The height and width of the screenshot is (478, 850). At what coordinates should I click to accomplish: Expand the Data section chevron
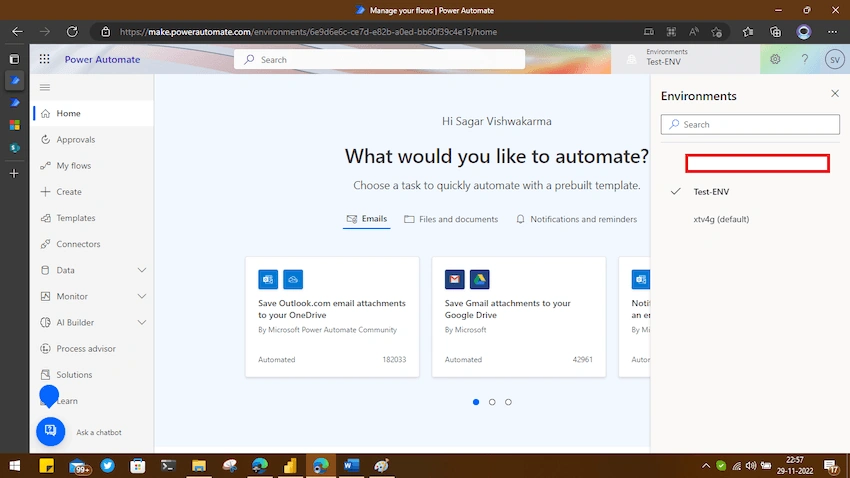tap(141, 270)
